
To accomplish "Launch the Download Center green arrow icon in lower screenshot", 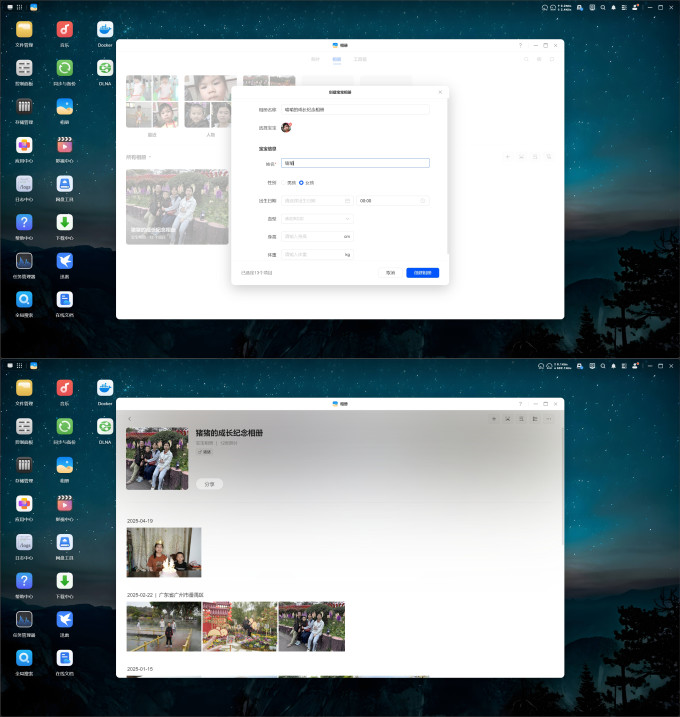I will tap(64, 581).
